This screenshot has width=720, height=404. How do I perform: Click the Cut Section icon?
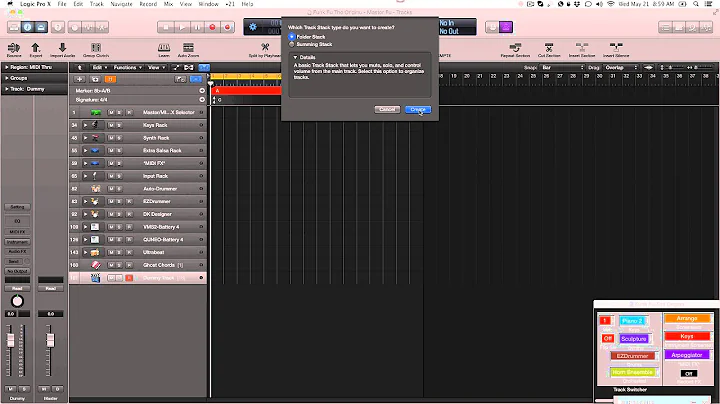(549, 48)
